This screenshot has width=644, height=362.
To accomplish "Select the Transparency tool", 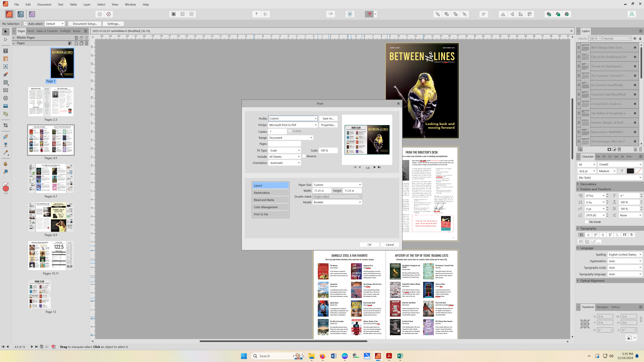I will (x=6, y=144).
